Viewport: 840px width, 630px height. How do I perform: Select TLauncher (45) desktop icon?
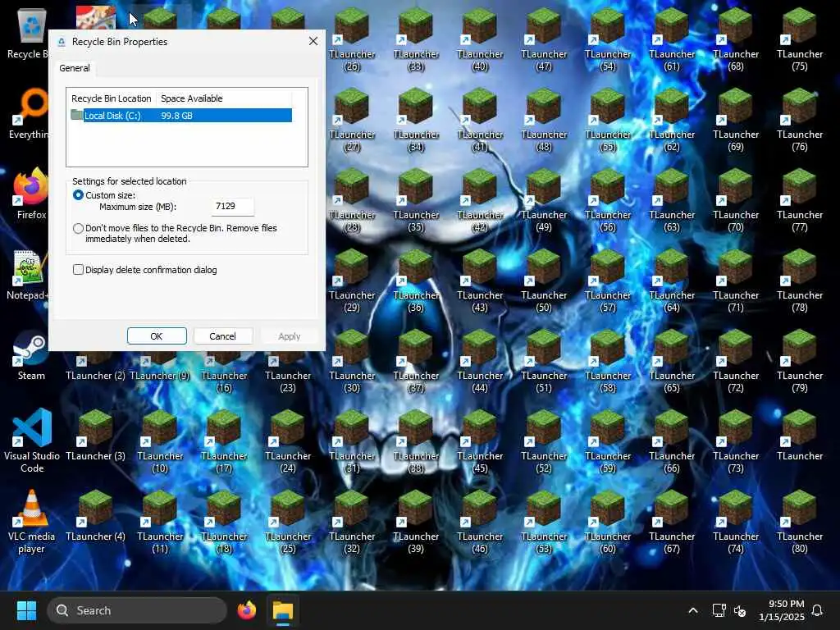480,441
